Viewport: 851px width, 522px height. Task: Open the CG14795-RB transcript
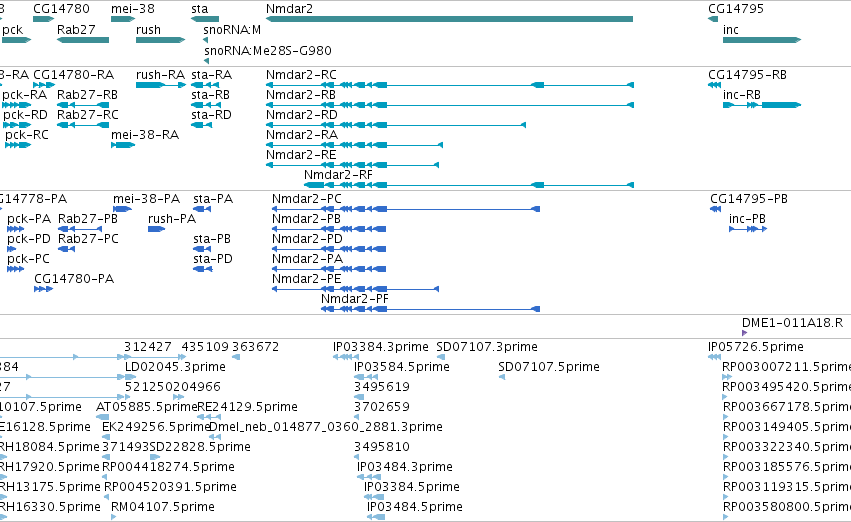(x=714, y=85)
